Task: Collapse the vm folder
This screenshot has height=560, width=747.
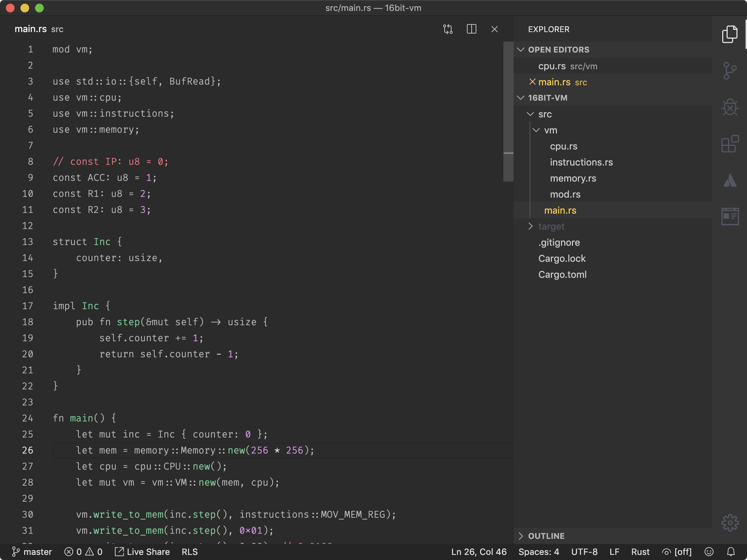Action: pyautogui.click(x=550, y=130)
